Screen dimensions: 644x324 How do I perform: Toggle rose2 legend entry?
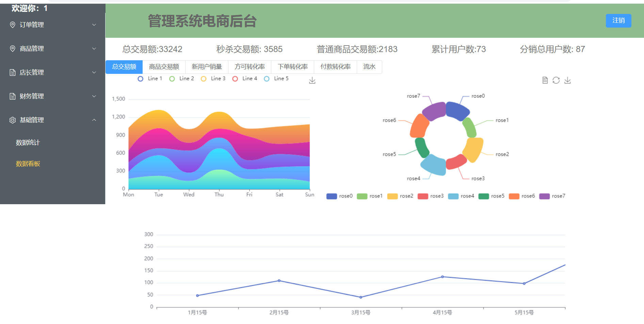coord(400,196)
